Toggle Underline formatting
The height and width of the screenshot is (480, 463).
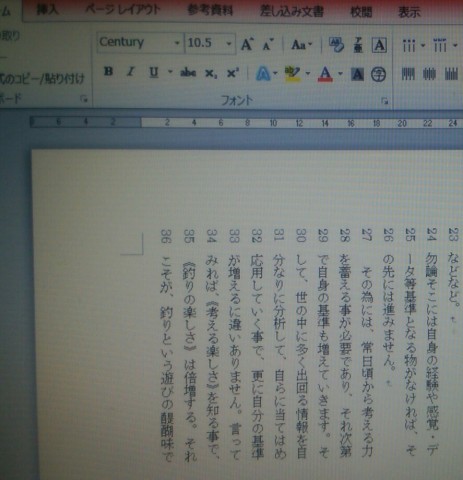pyautogui.click(x=153, y=72)
